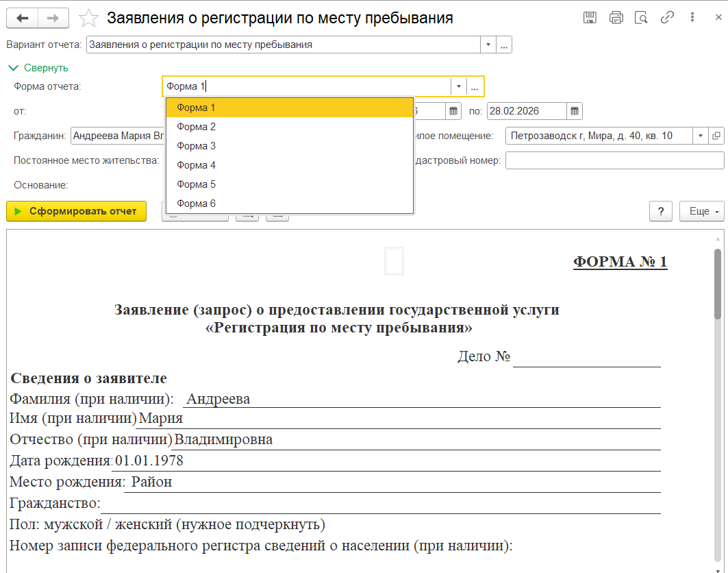This screenshot has width=728, height=573.
Task: Click the report vertical scrollbar thumb
Action: 718,281
